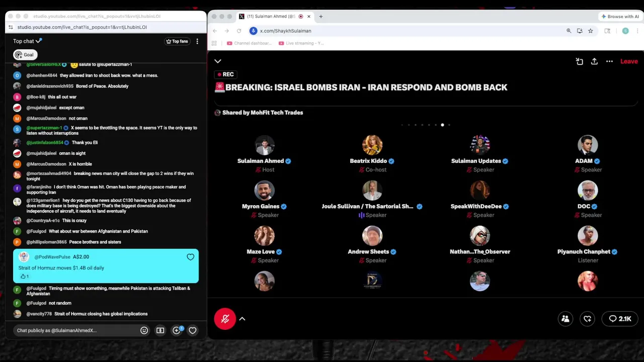Image resolution: width=644 pixels, height=362 pixels.
Task: Open ADAM speaker avatar
Action: pyautogui.click(x=588, y=145)
